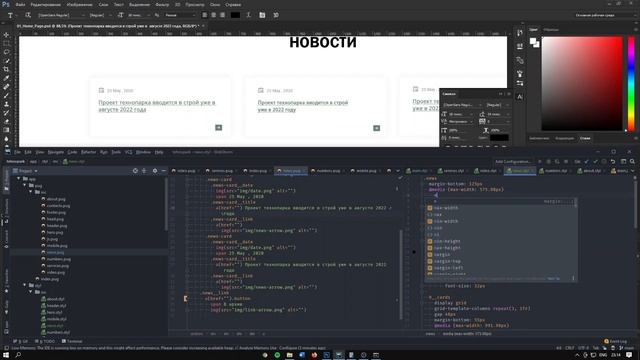This screenshot has width=640, height=360.
Task: Toggle text orientation in Photoshop options bar
Action: (28, 15)
